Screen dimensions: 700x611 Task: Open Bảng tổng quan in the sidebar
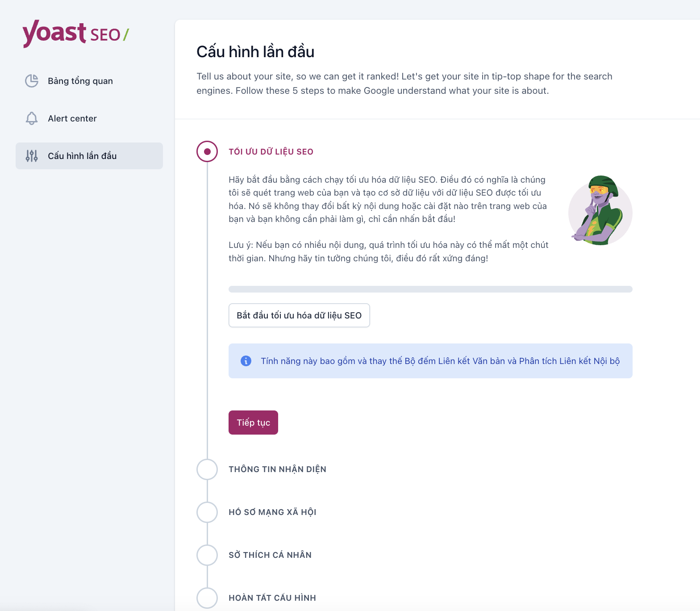(x=80, y=81)
